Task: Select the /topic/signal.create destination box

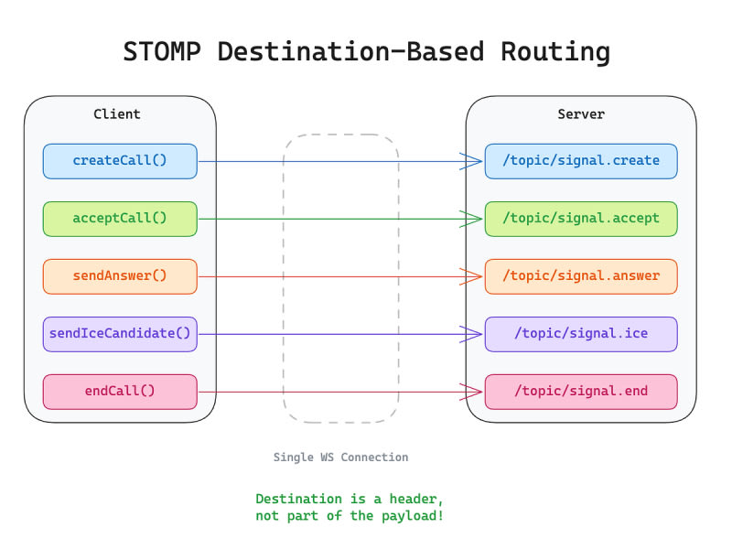Action: coord(581,161)
